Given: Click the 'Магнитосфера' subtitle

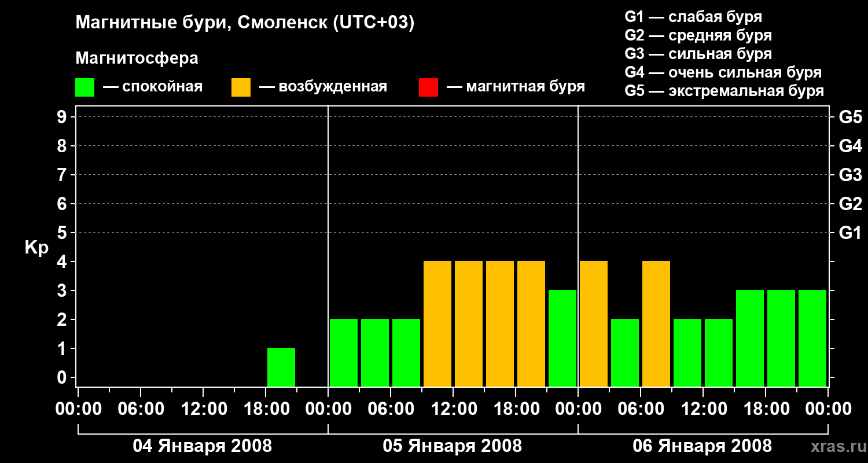Looking at the screenshot, I should click(x=137, y=58).
